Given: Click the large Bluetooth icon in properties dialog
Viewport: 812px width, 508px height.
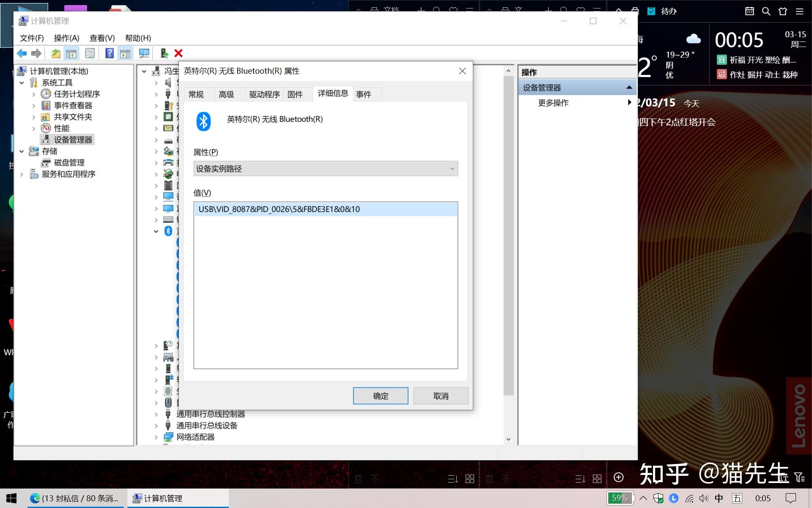Looking at the screenshot, I should coord(204,121).
